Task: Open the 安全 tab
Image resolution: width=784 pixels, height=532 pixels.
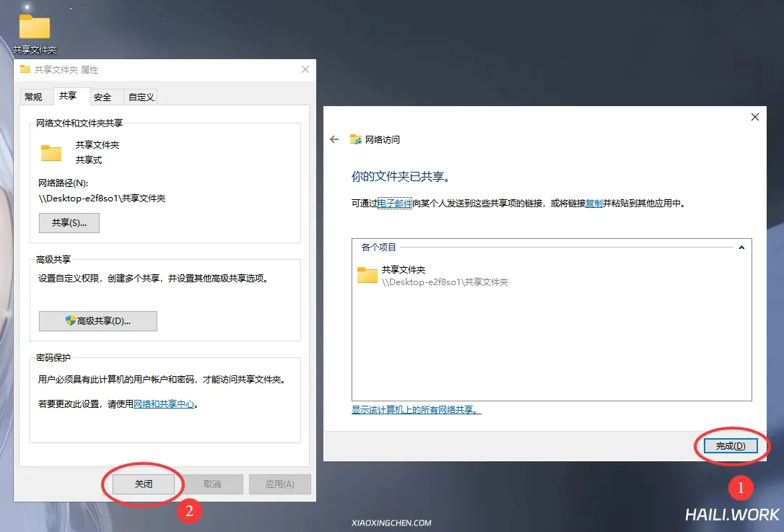Action: [103, 97]
